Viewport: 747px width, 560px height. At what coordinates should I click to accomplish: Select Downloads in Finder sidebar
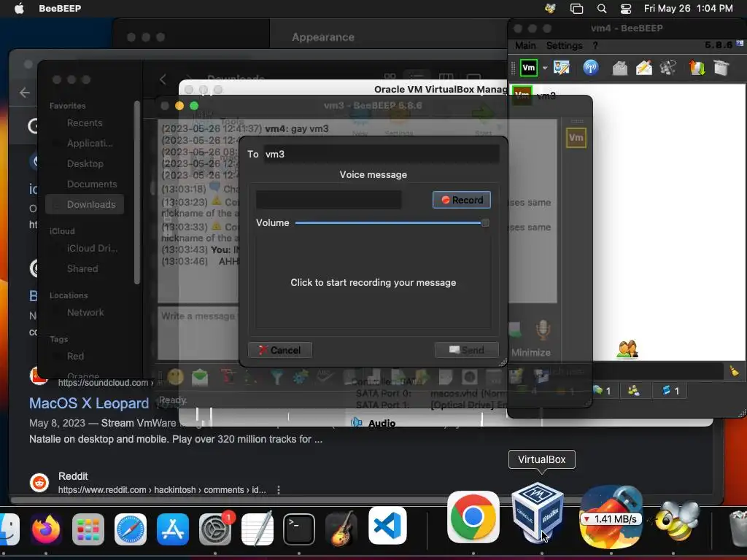85,204
